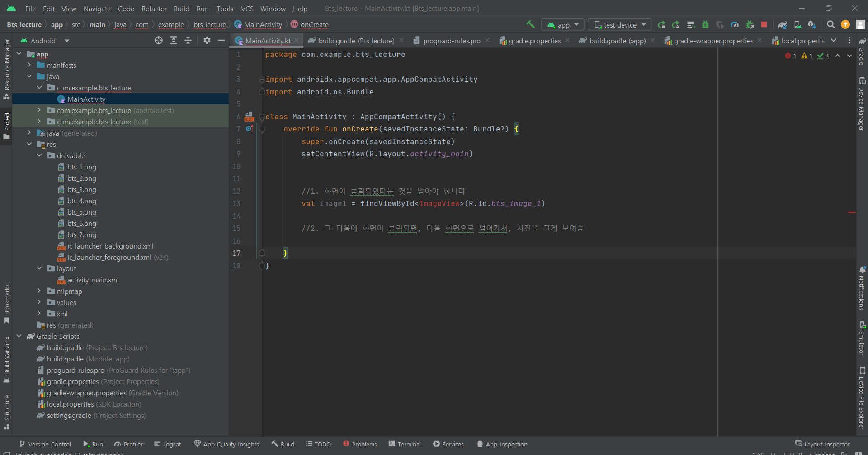The image size is (868, 455).
Task: Click the override gutter icon on line 7
Action: tap(249, 129)
